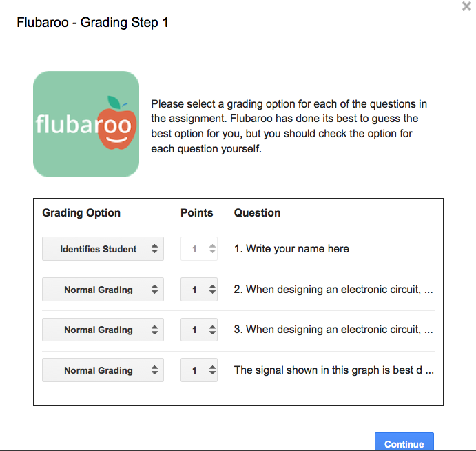Viewport: 476px width, 451px height.
Task: Close the Flubaroo grading dialog
Action: point(466,6)
